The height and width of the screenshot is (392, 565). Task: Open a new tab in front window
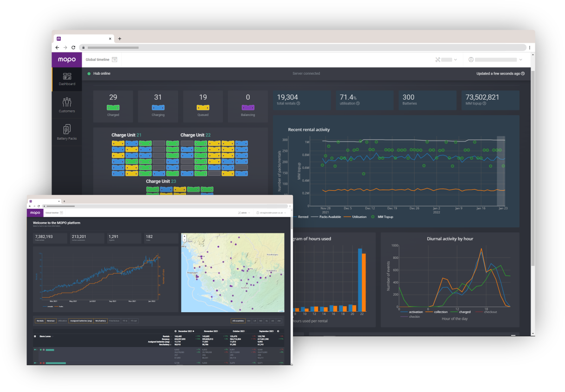(x=64, y=201)
